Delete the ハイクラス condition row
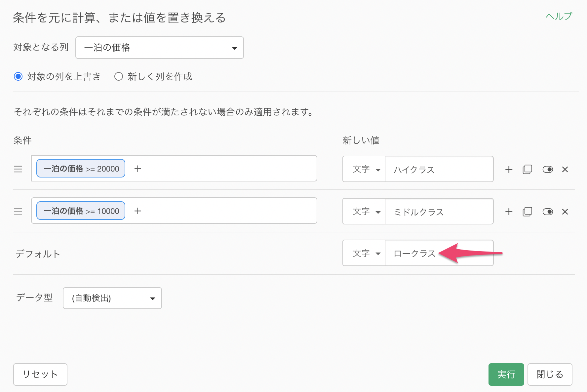The image size is (587, 392). (x=565, y=170)
